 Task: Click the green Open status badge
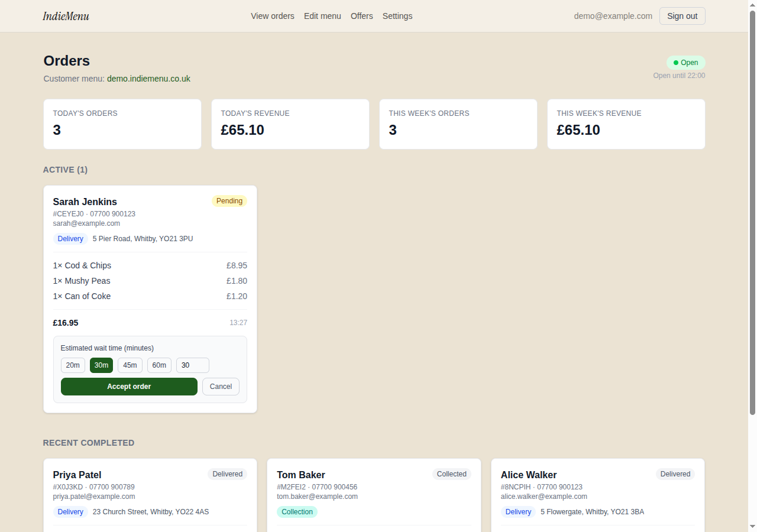pyautogui.click(x=686, y=63)
